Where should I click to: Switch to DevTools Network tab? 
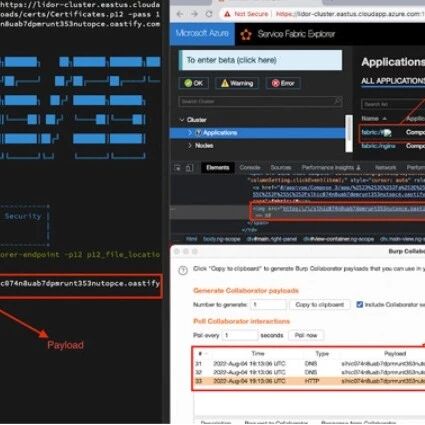pos(386,168)
